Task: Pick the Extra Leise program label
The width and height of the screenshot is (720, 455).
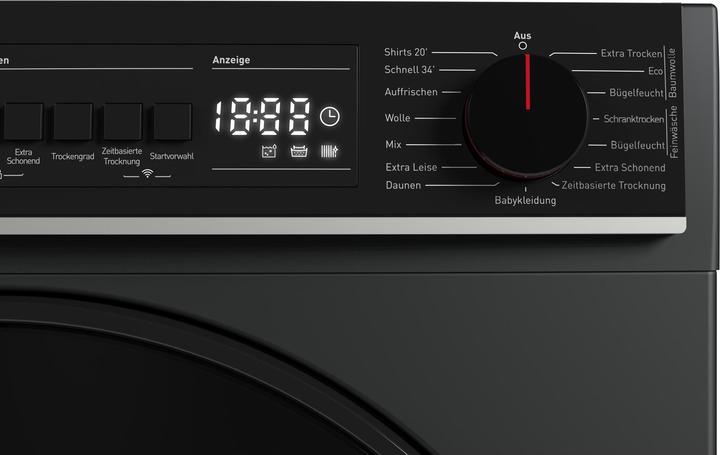Action: point(411,167)
